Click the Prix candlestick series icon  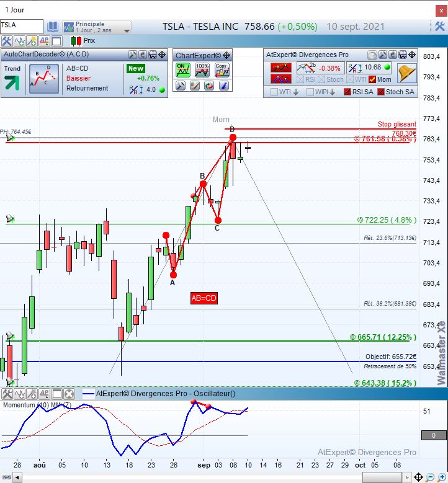(x=76, y=41)
